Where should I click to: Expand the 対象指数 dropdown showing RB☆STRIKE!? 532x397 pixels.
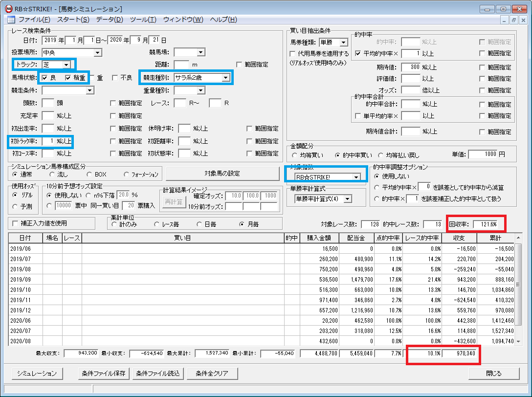(356, 177)
